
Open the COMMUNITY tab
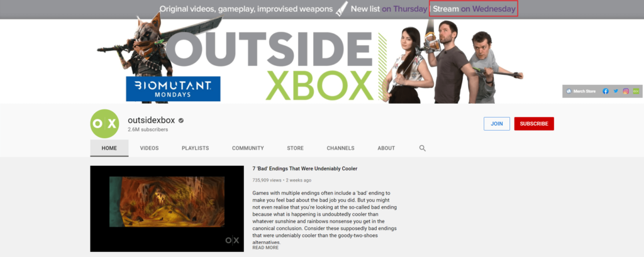(248, 148)
